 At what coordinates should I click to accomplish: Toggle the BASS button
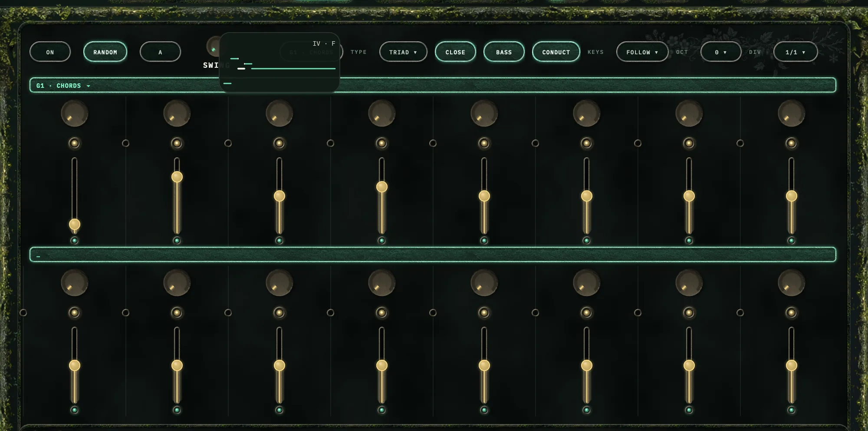[504, 52]
